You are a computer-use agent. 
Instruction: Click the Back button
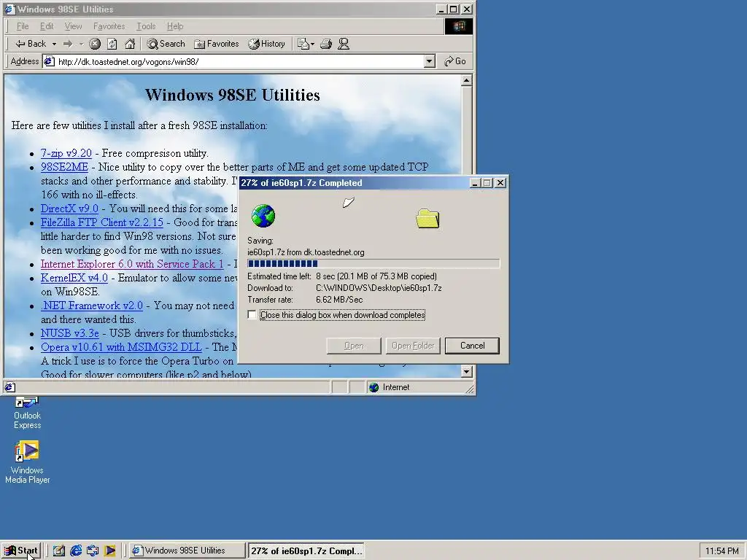(31, 44)
